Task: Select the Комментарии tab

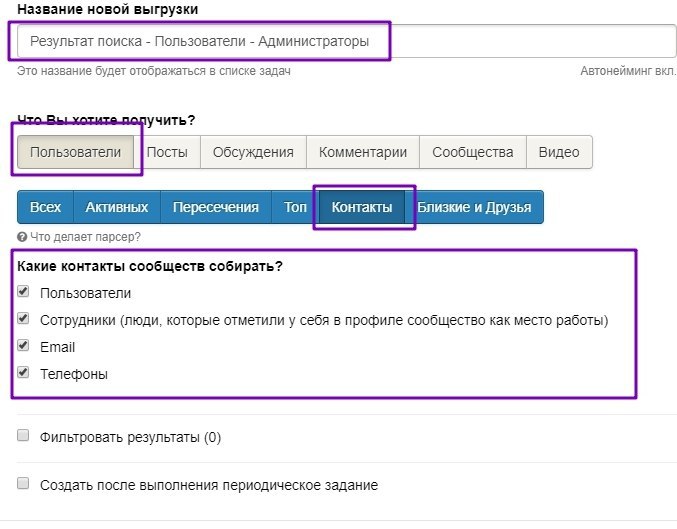Action: click(x=362, y=152)
